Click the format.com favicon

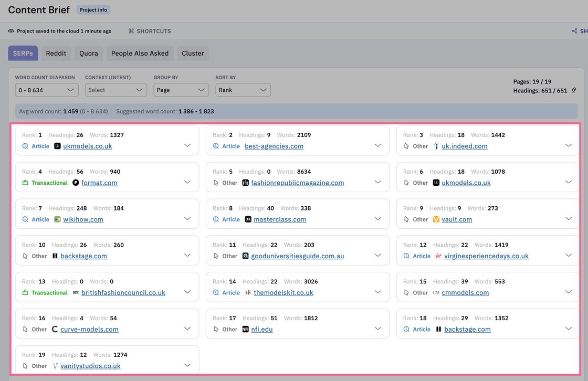[76, 183]
